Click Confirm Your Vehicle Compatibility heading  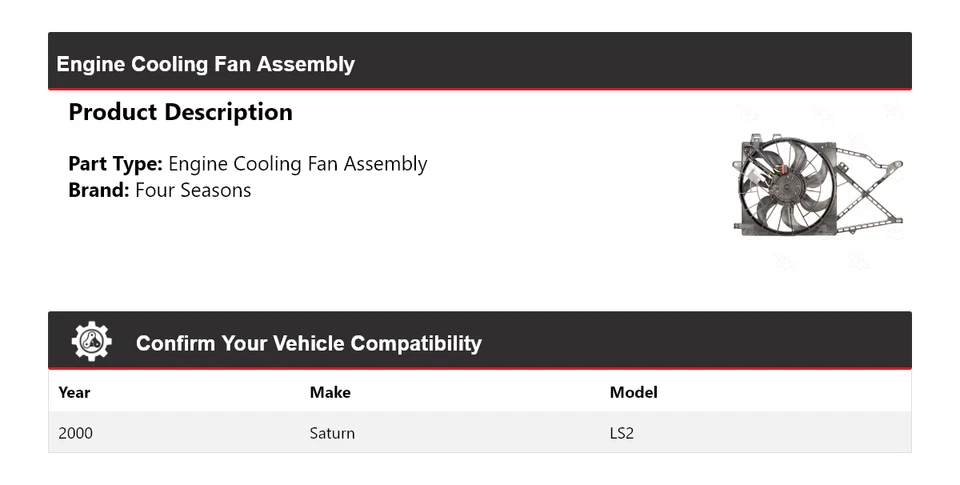(x=308, y=343)
